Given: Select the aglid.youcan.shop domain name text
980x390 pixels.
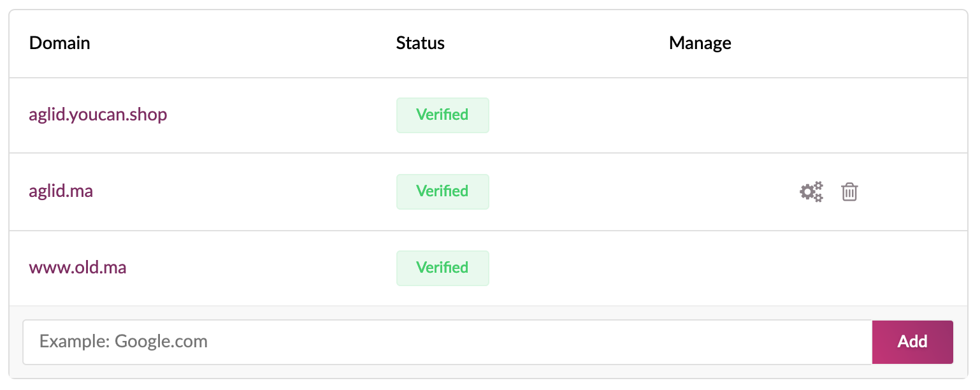Looking at the screenshot, I should (x=98, y=115).
